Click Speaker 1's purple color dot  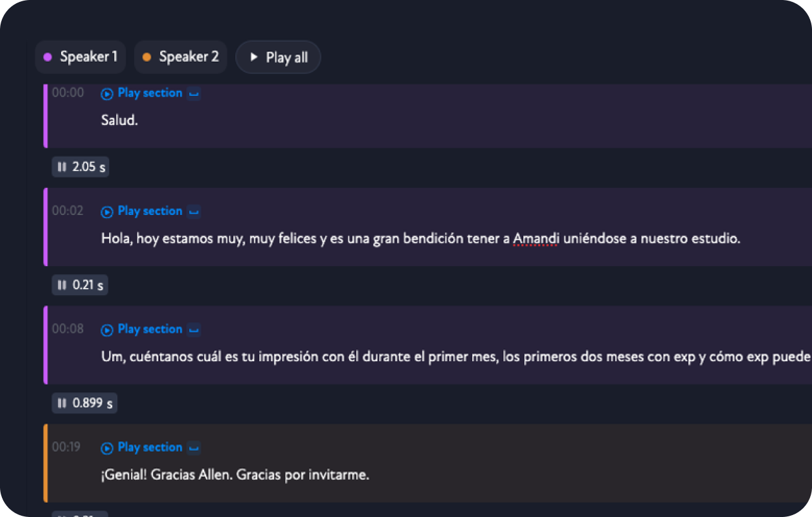pyautogui.click(x=47, y=57)
